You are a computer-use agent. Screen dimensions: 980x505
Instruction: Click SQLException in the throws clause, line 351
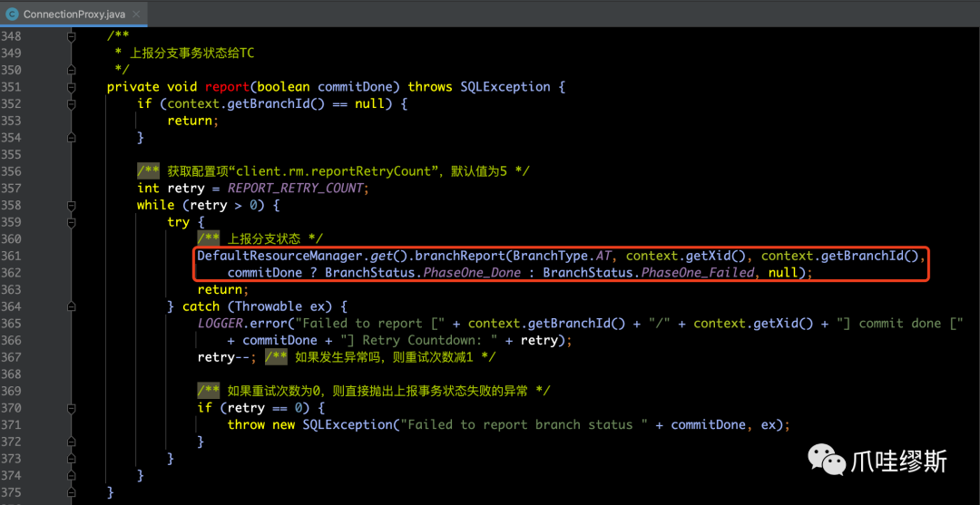[x=505, y=87]
